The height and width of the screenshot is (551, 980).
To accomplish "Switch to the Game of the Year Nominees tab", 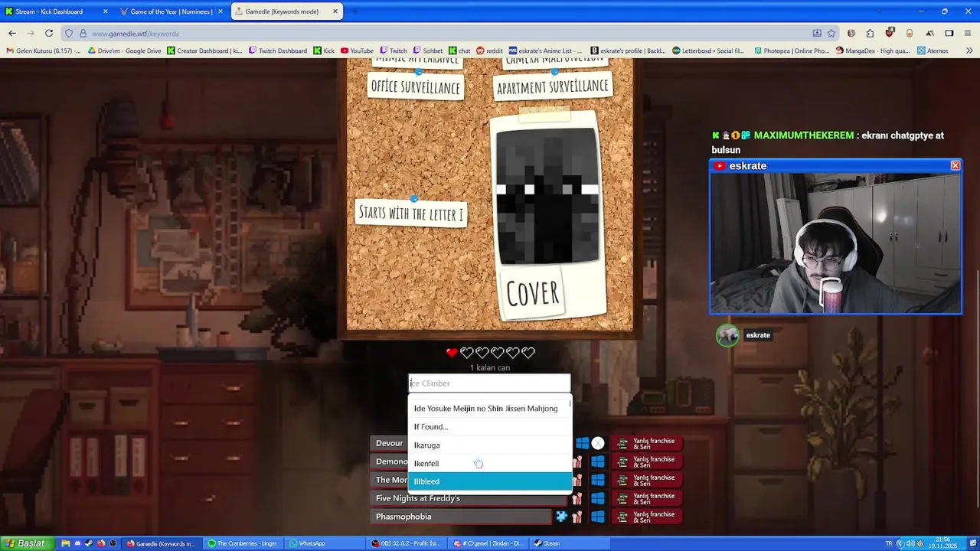I will 171,11.
